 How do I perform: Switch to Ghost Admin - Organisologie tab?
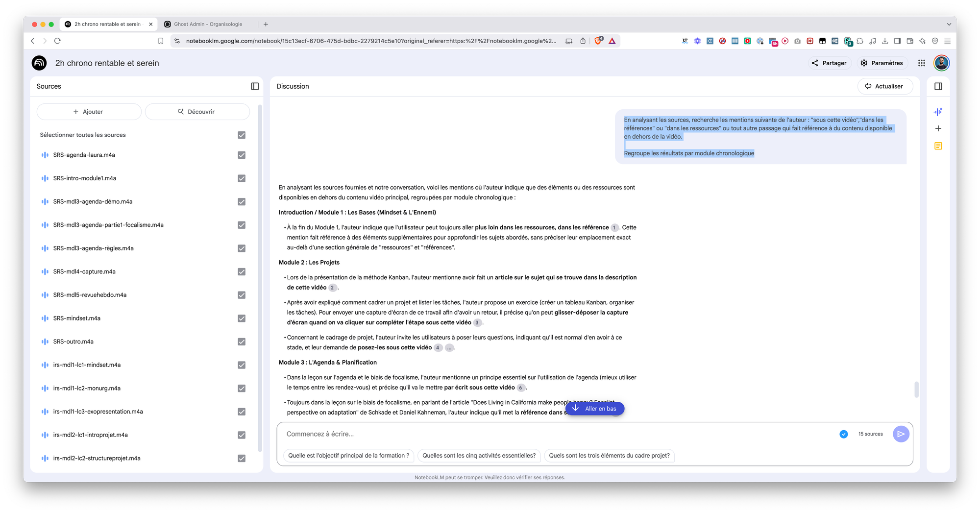(x=208, y=24)
